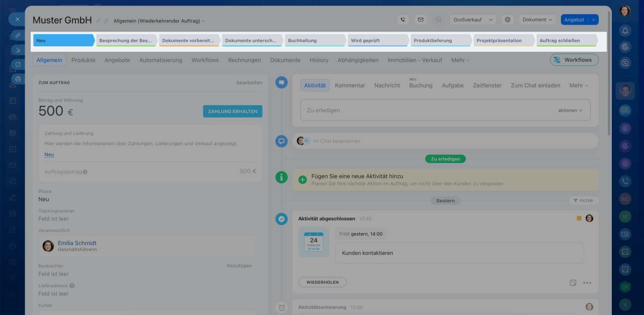The height and width of the screenshot is (315, 644).
Task: Select the Kommentar tab in timeline
Action: coord(350,85)
